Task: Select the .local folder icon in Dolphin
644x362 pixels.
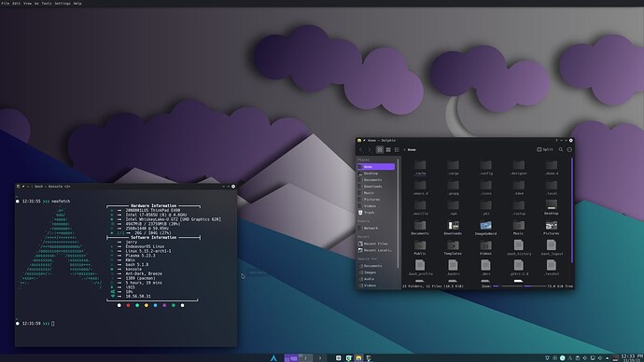Action: (x=552, y=185)
